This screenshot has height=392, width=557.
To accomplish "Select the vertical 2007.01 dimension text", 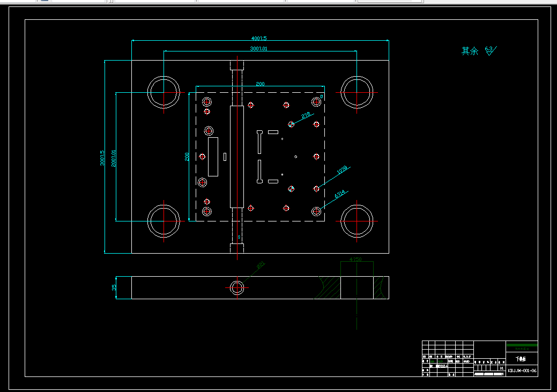I will 113,159.
